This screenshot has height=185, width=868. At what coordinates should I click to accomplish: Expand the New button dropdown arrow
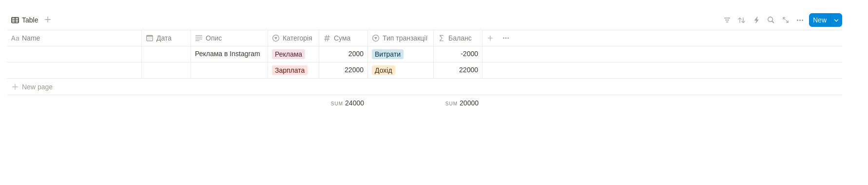pos(836,20)
